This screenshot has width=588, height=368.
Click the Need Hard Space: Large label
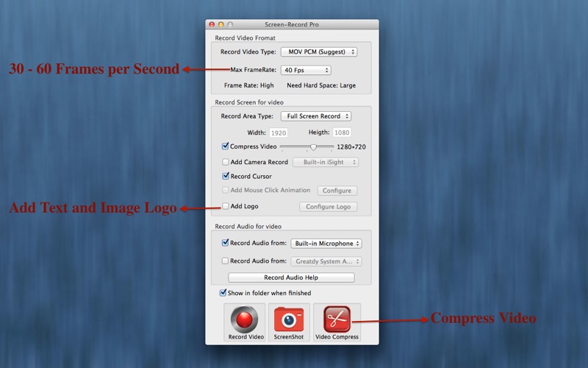coord(321,85)
